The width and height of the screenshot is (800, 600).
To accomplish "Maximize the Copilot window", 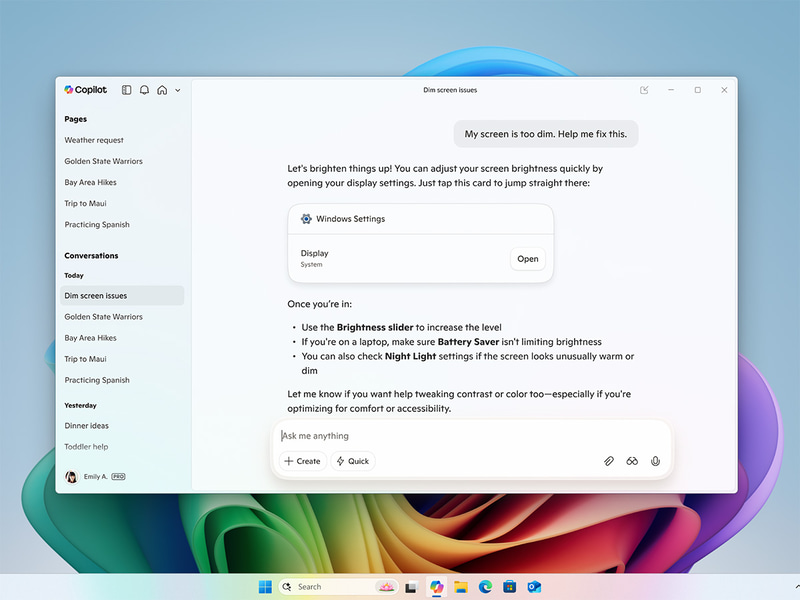I will pos(697,90).
